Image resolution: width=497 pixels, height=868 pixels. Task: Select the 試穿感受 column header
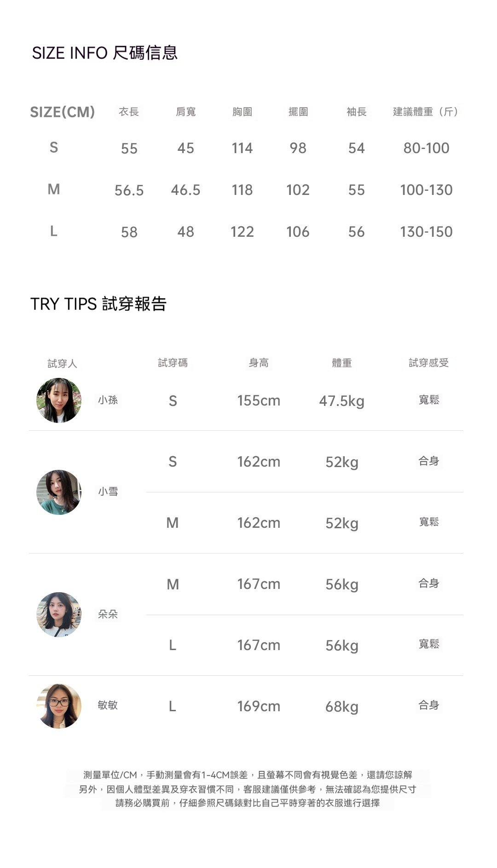428,363
